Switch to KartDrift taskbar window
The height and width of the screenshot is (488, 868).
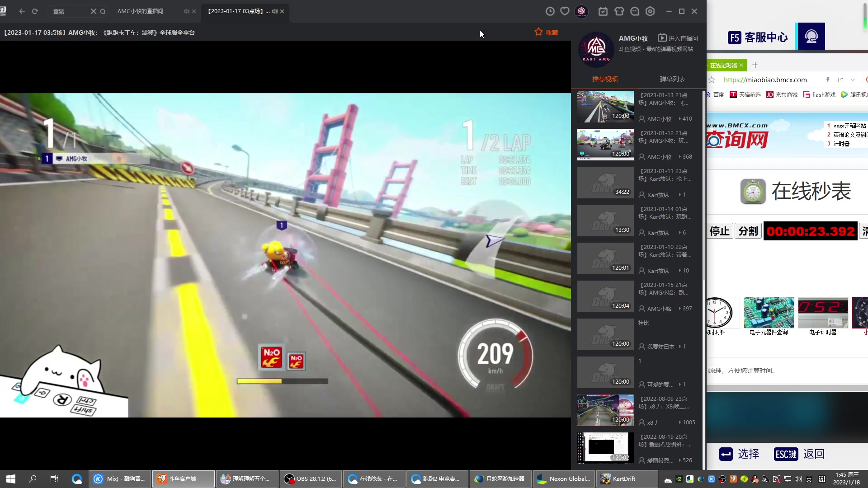(627, 479)
